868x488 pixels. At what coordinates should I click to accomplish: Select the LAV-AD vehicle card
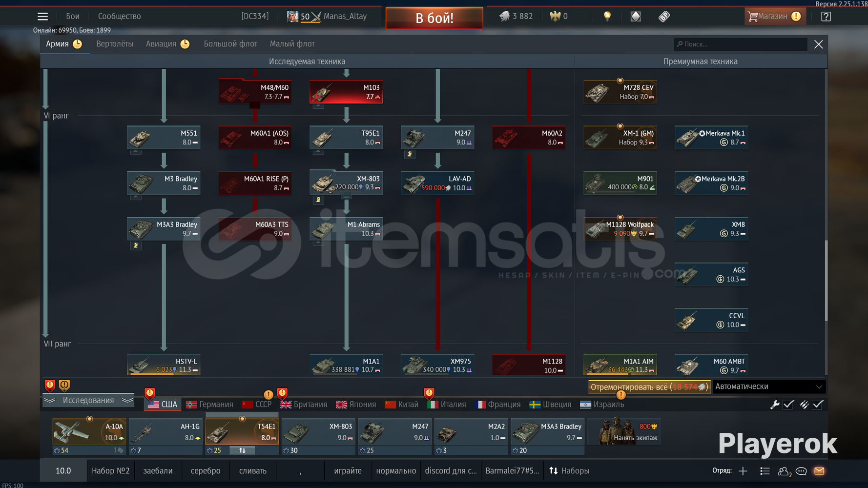[x=437, y=183]
